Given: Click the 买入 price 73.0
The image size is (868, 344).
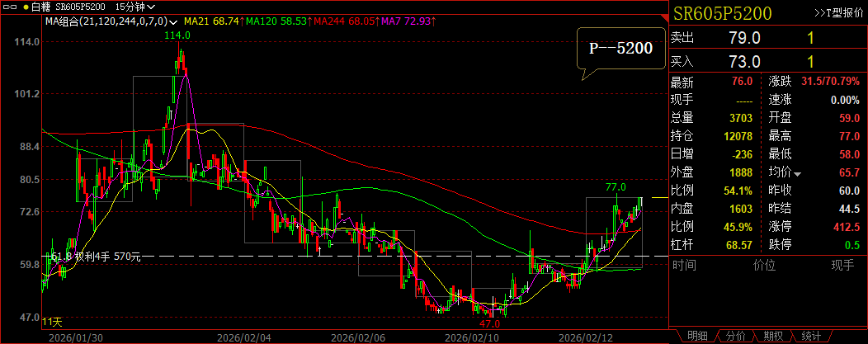Looking at the screenshot, I should (744, 61).
